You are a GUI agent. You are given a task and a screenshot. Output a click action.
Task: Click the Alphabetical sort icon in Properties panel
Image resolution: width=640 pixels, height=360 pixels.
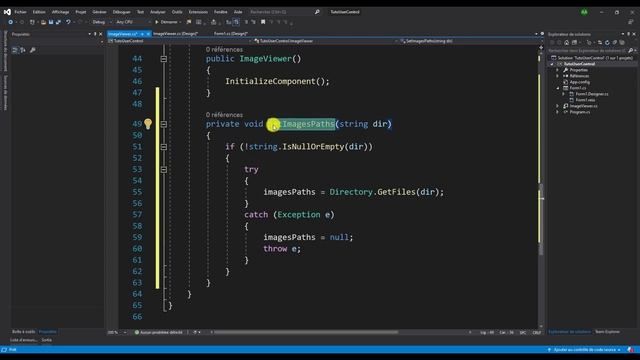pyautogui.click(x=23, y=50)
